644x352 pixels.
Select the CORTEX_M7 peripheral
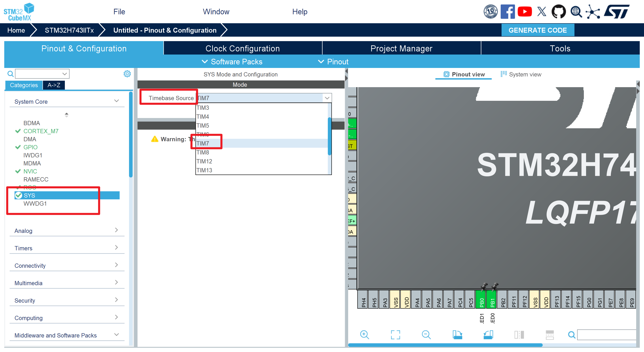[41, 131]
